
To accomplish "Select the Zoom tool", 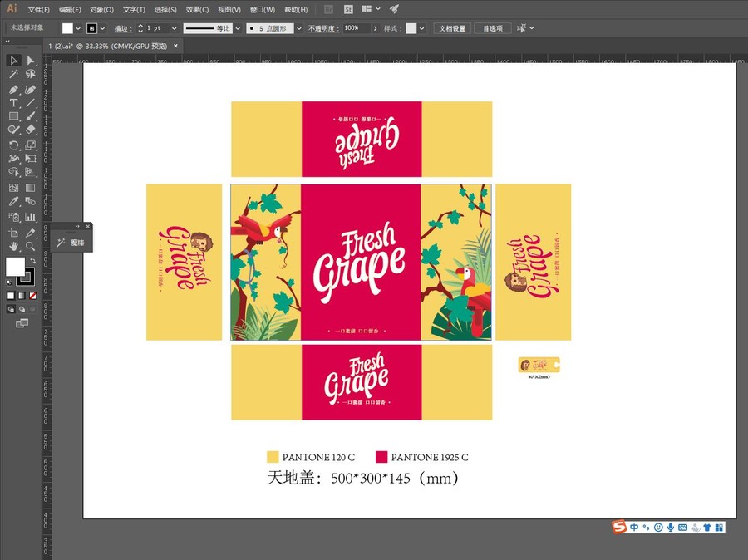I will coord(31,246).
